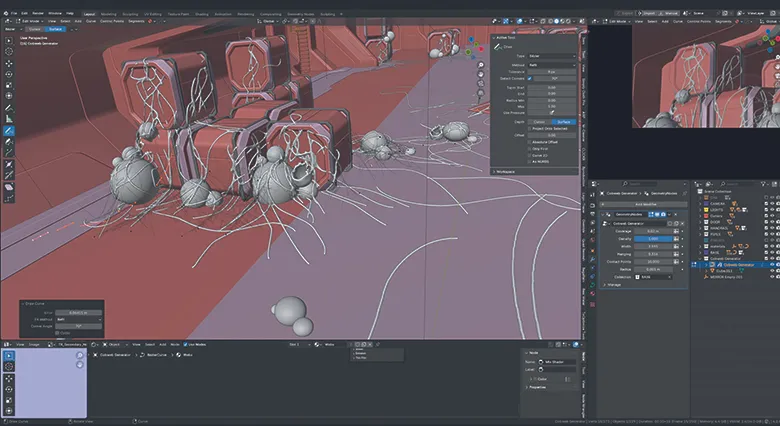Viewport: 780px width, 426px height.
Task: Collapse the Active Tool panel
Action: pos(493,37)
